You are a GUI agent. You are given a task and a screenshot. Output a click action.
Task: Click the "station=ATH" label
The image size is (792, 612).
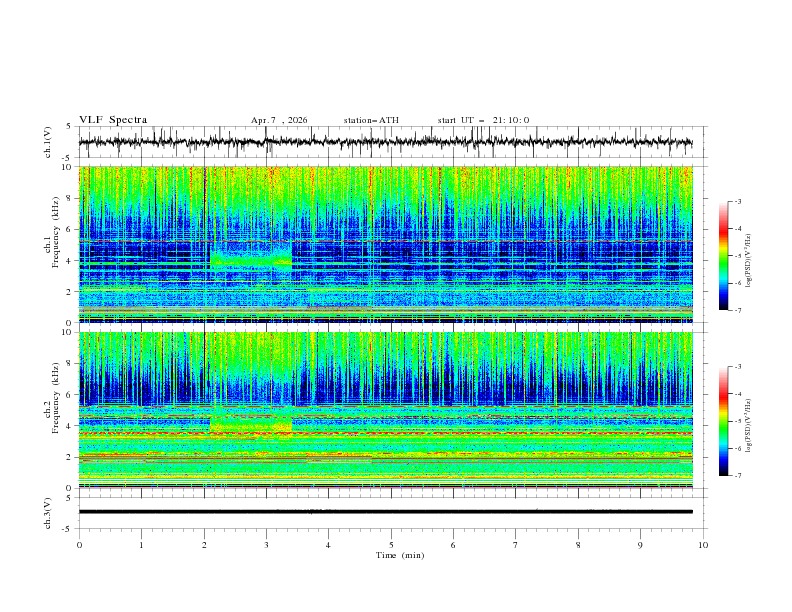pos(371,120)
